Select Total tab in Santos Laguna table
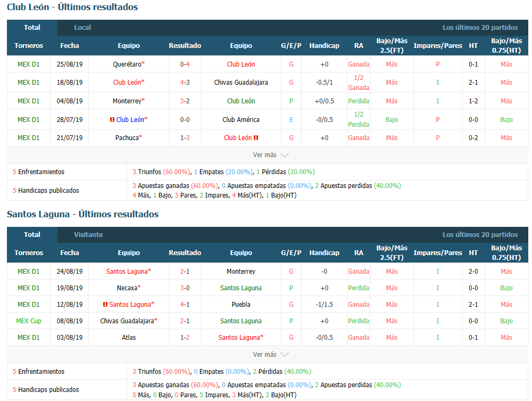532x401 pixels. pos(32,235)
